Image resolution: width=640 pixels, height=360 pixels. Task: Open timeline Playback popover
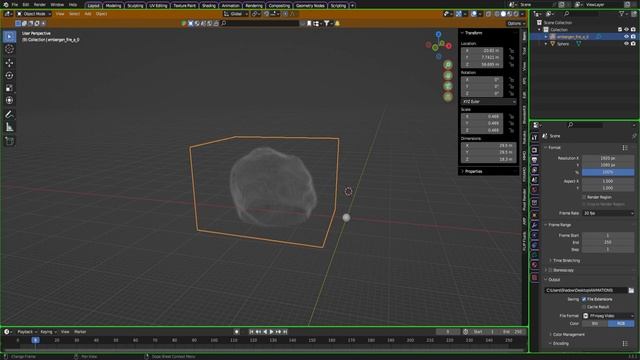tap(27, 332)
